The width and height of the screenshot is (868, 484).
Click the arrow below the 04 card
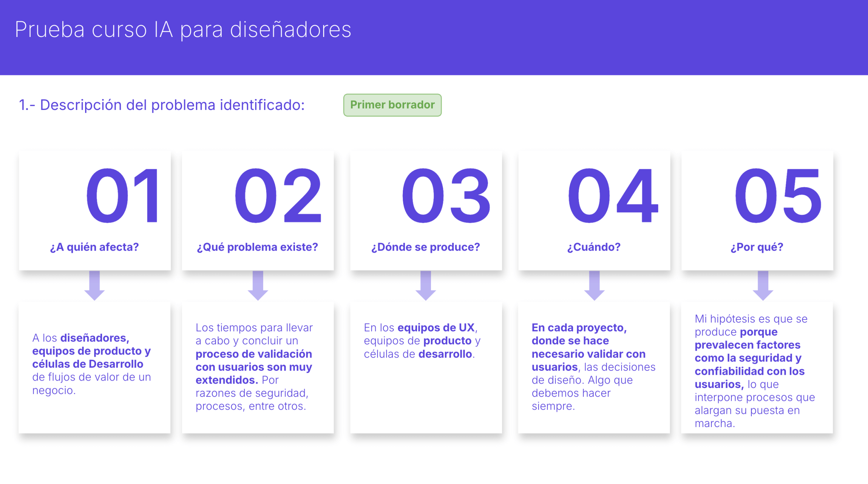[594, 286]
